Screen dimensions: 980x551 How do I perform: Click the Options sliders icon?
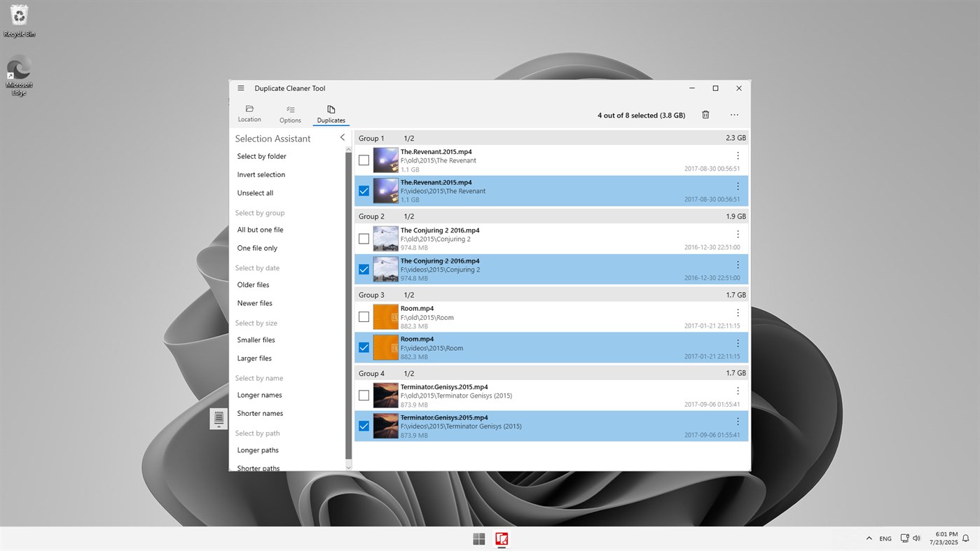290,113
